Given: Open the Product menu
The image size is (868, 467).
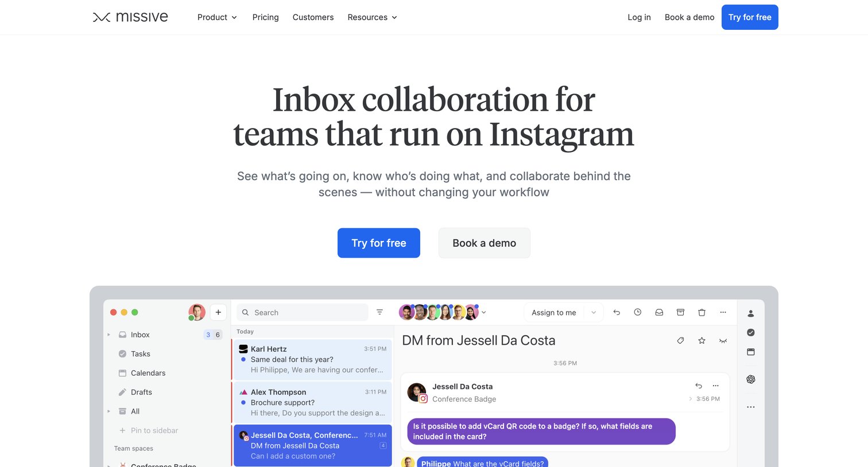Looking at the screenshot, I should [217, 17].
